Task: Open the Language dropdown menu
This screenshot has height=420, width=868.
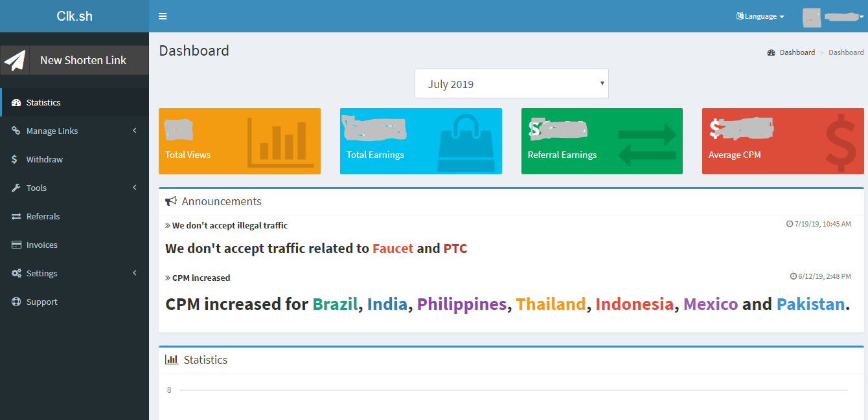Action: tap(760, 16)
